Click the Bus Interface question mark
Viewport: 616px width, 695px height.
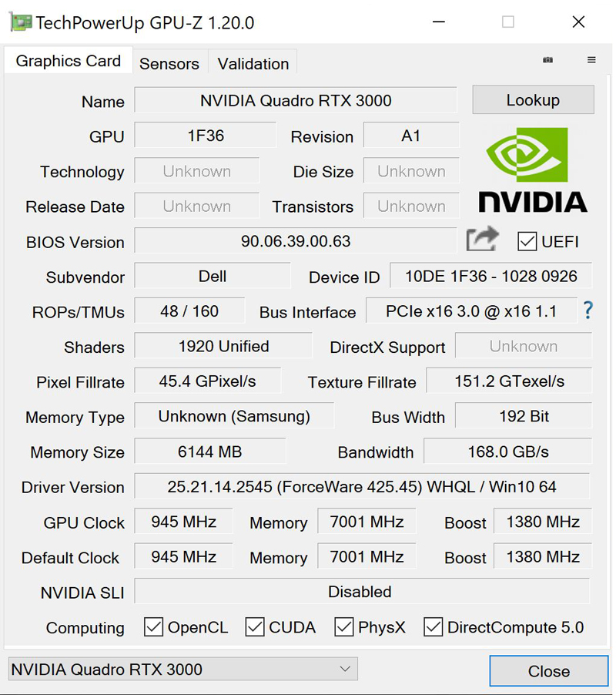[588, 311]
